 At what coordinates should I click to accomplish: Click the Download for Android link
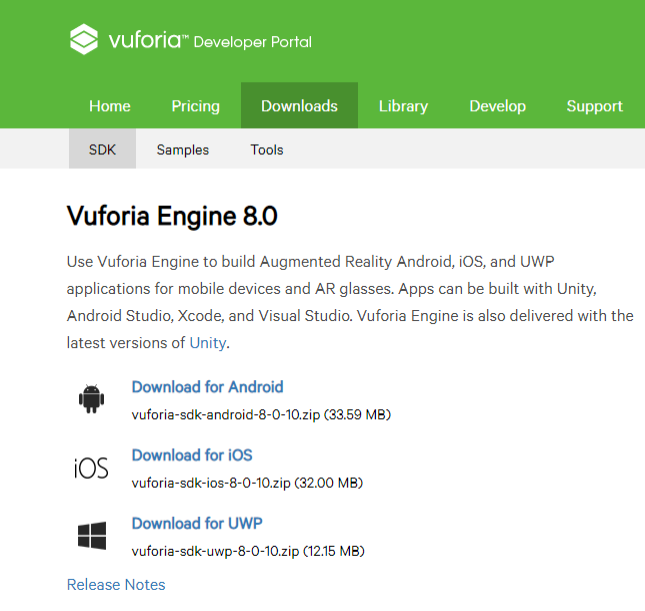(x=207, y=387)
